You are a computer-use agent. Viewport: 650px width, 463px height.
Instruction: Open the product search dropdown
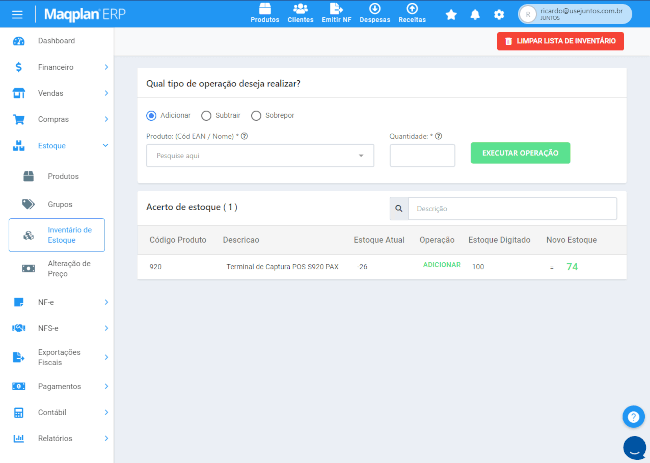click(260, 155)
